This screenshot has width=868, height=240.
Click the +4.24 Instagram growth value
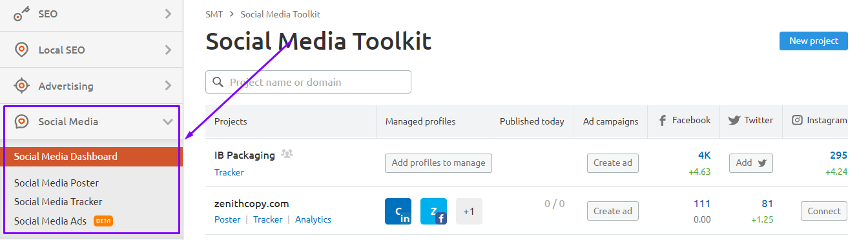[836, 172]
